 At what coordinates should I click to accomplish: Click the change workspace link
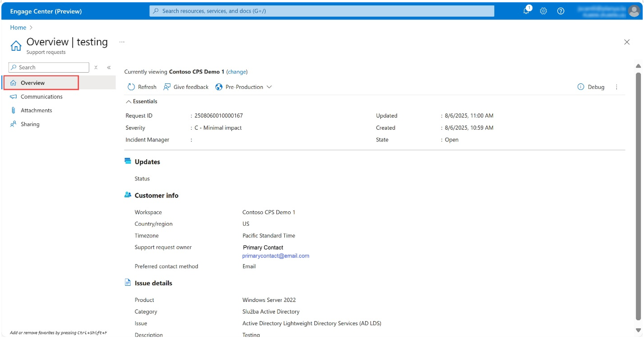tap(237, 72)
